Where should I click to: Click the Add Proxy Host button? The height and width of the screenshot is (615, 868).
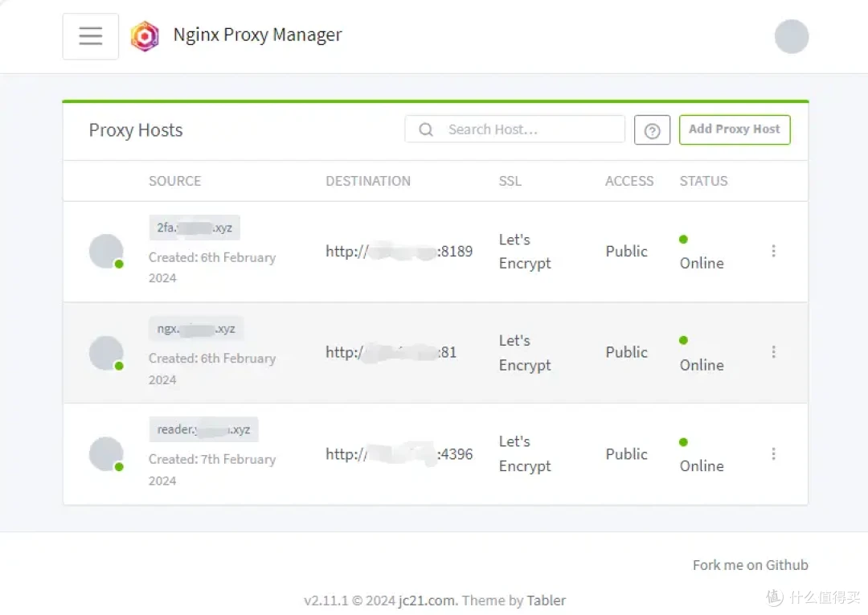(734, 129)
